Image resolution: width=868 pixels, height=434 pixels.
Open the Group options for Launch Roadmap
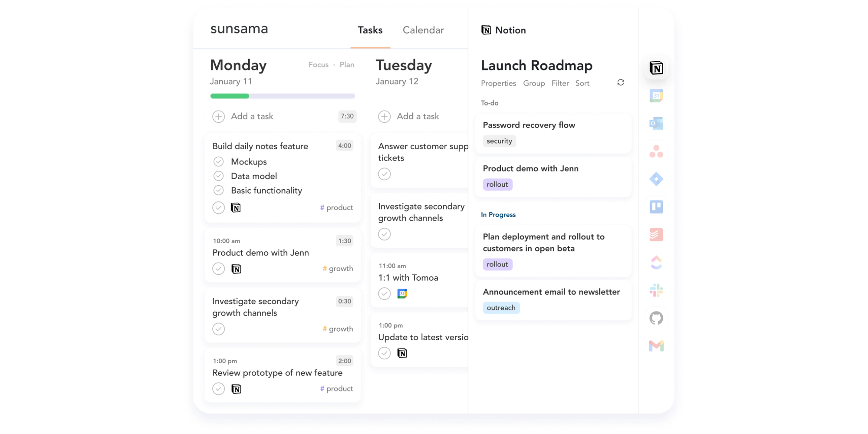(x=534, y=83)
